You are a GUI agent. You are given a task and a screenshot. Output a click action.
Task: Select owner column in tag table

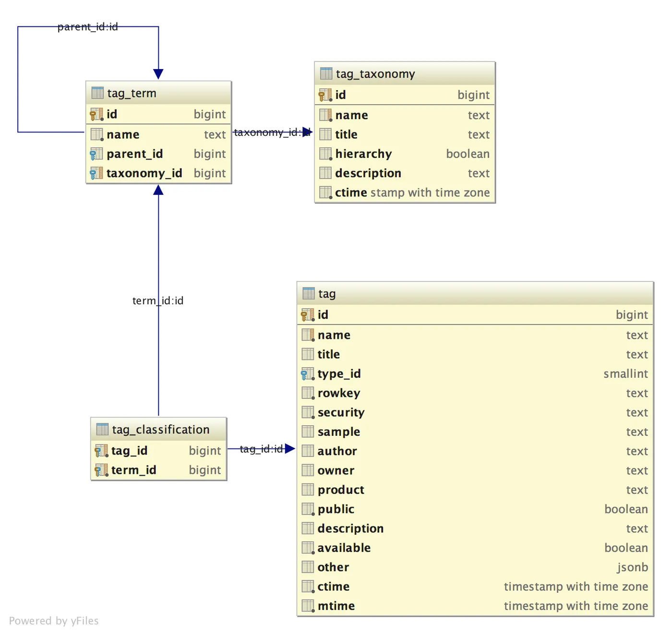(x=475, y=470)
